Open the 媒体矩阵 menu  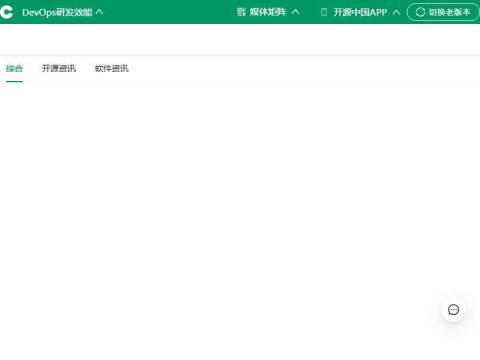pyautogui.click(x=268, y=12)
